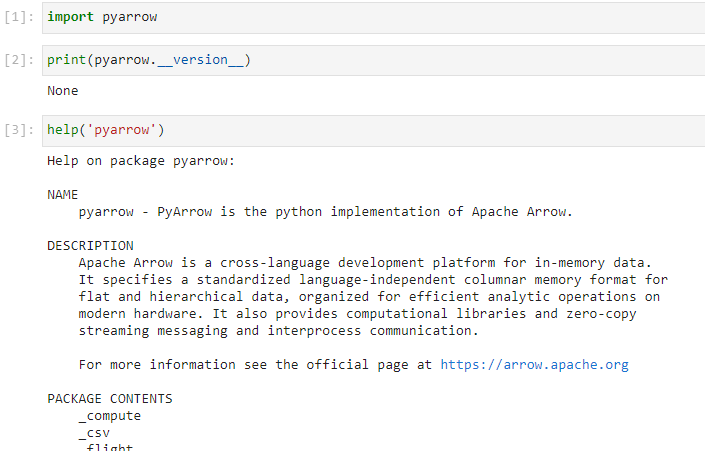Viewport: 705px width, 451px height.
Task: Click the NAME heading in help output
Action: click(x=63, y=195)
